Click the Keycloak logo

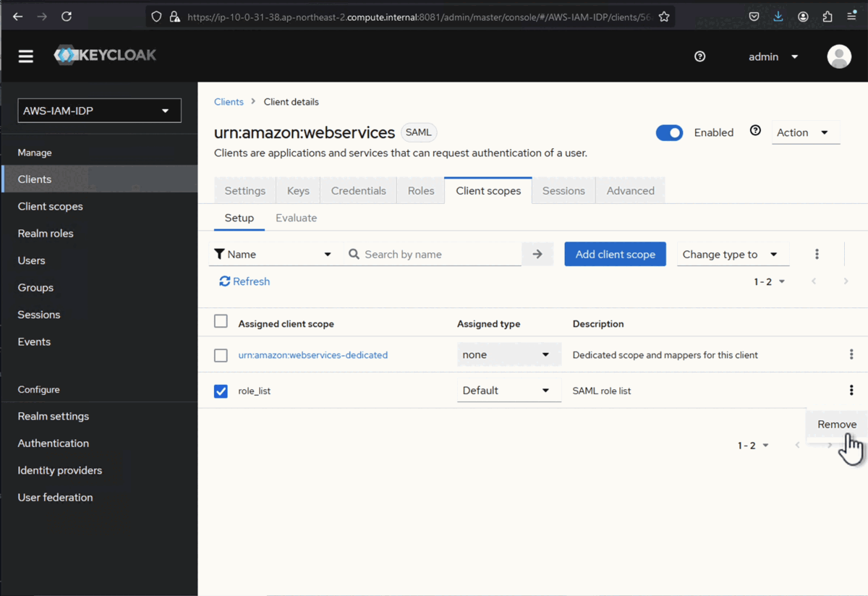[106, 55]
